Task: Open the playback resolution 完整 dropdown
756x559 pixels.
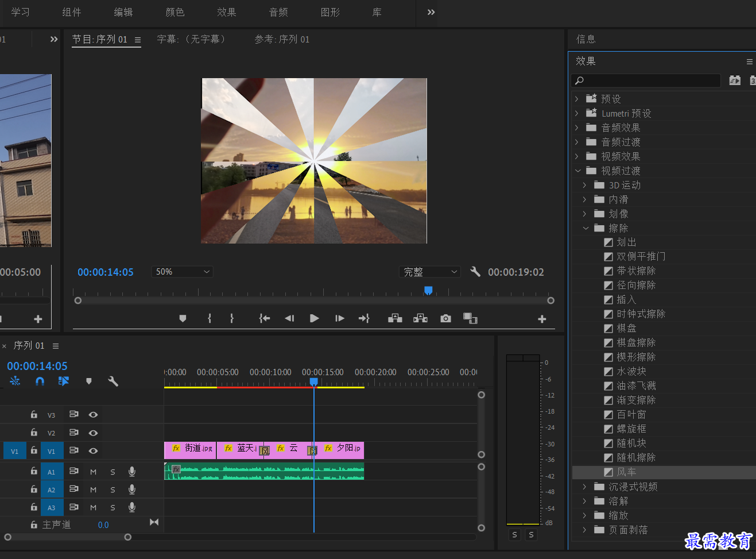Action: [431, 272]
